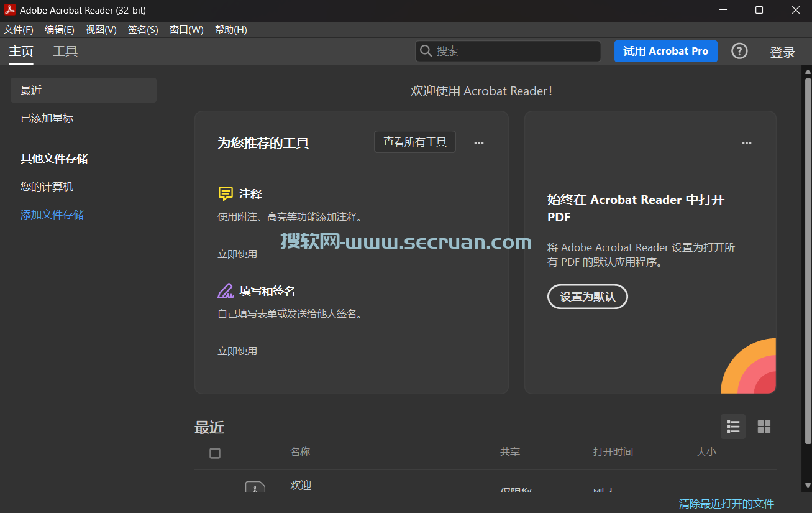This screenshot has width=812, height=513.
Task: Click the 其他文件存储 heading
Action: (x=54, y=159)
